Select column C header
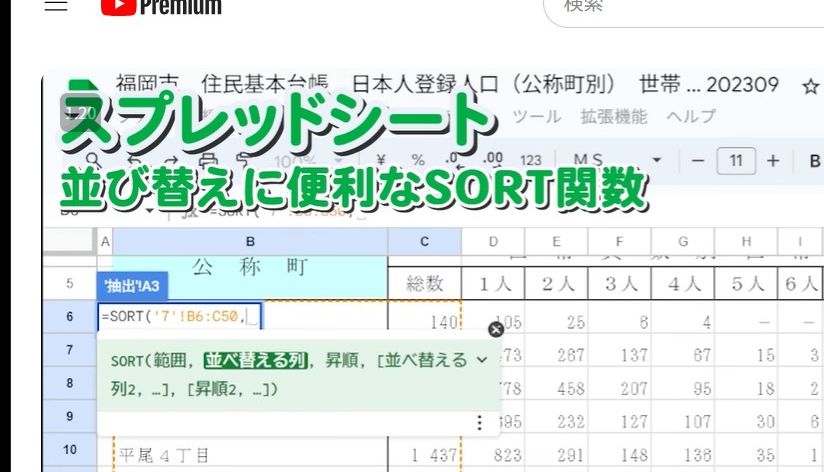 point(424,241)
